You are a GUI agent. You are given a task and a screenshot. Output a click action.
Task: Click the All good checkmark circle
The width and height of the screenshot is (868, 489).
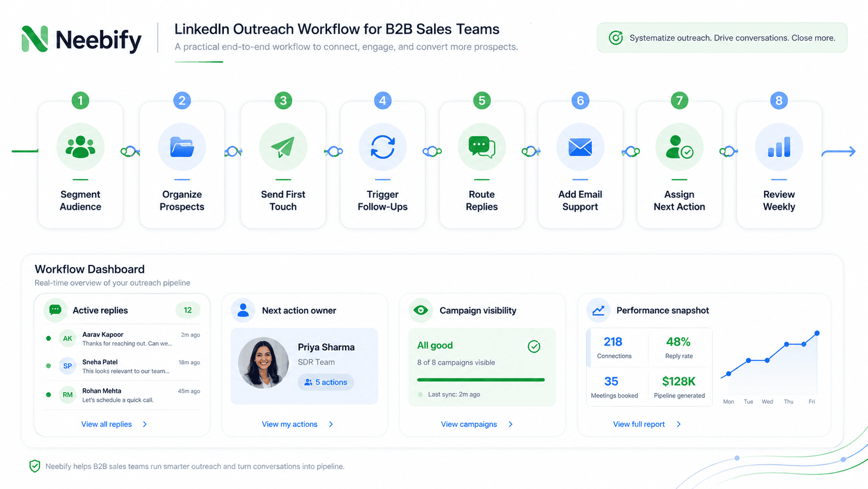click(x=534, y=346)
